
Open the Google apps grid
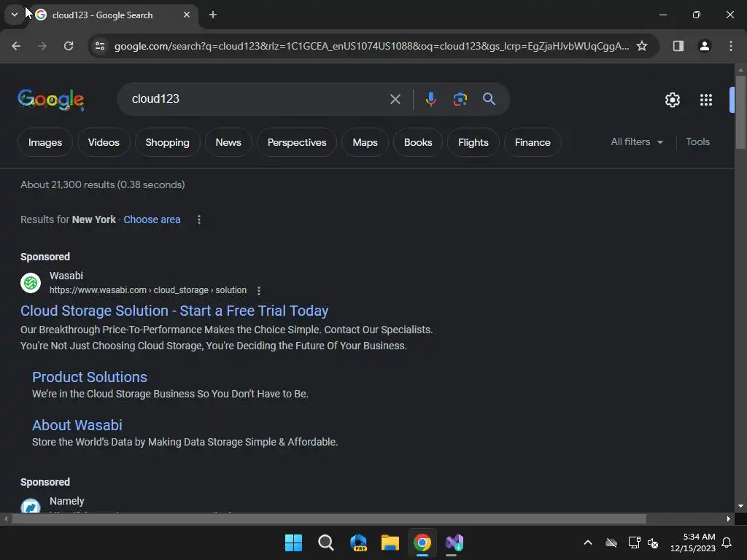705,100
